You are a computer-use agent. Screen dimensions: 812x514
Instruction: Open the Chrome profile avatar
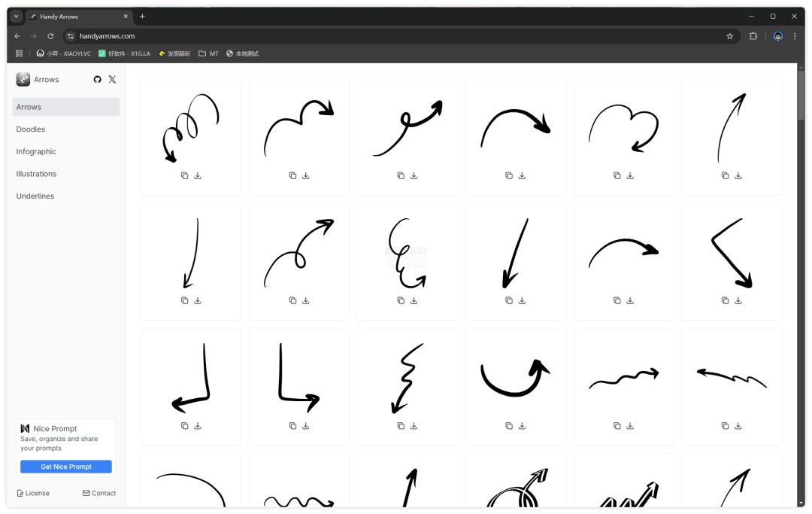coord(778,36)
